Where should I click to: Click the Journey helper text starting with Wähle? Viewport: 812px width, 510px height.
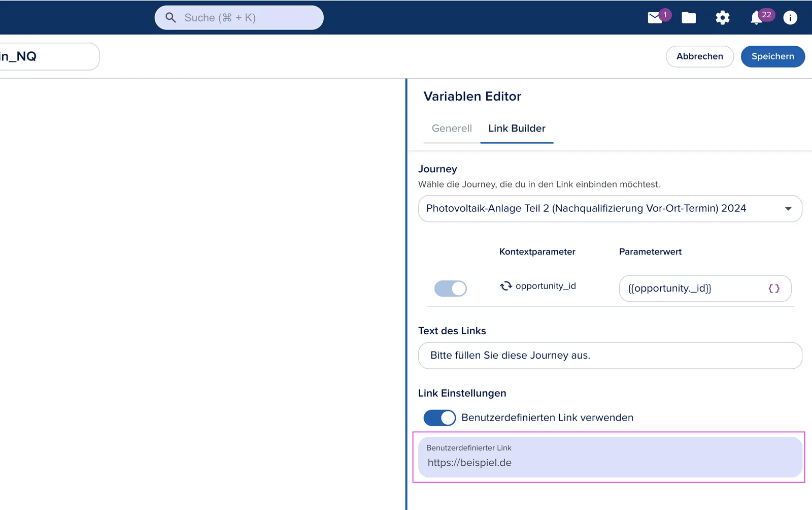(x=539, y=184)
